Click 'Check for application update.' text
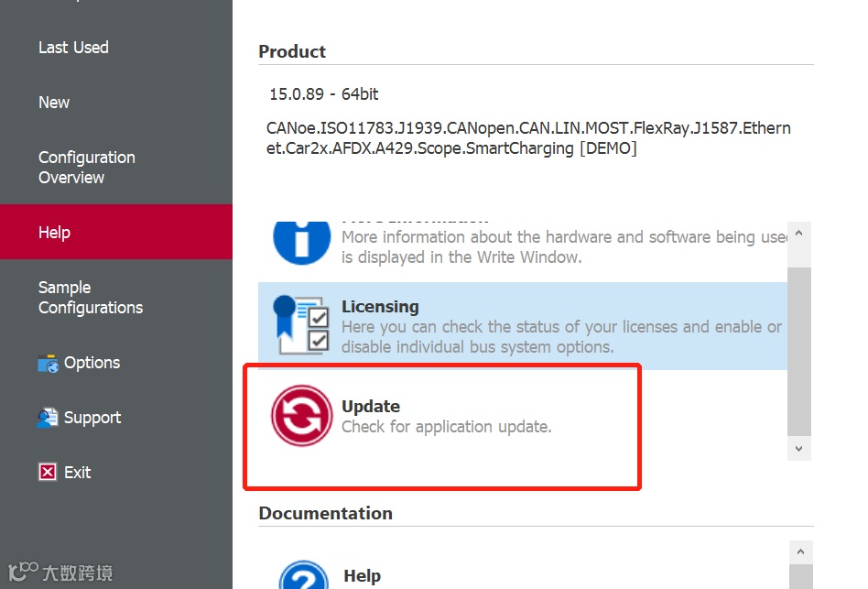Image resolution: width=868 pixels, height=589 pixels. click(447, 427)
